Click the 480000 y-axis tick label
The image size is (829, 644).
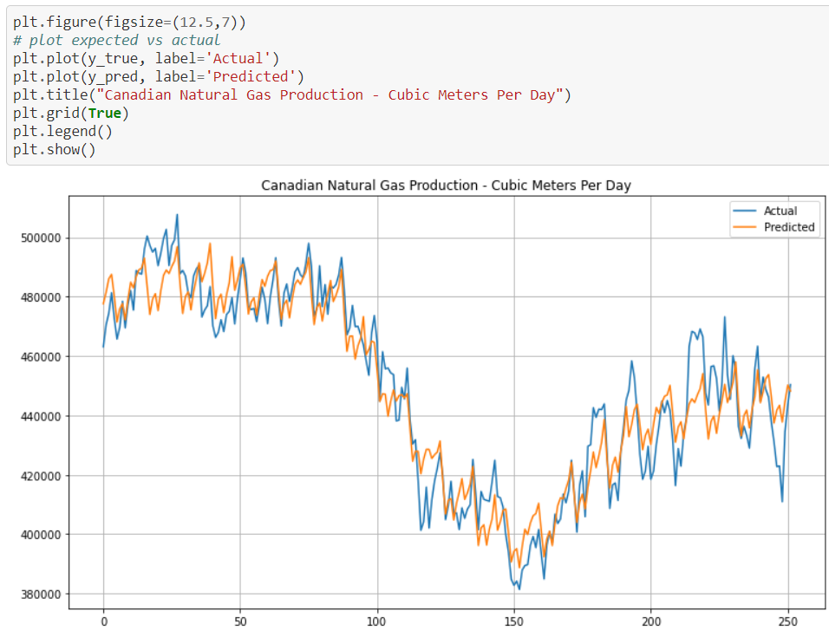coord(41,297)
